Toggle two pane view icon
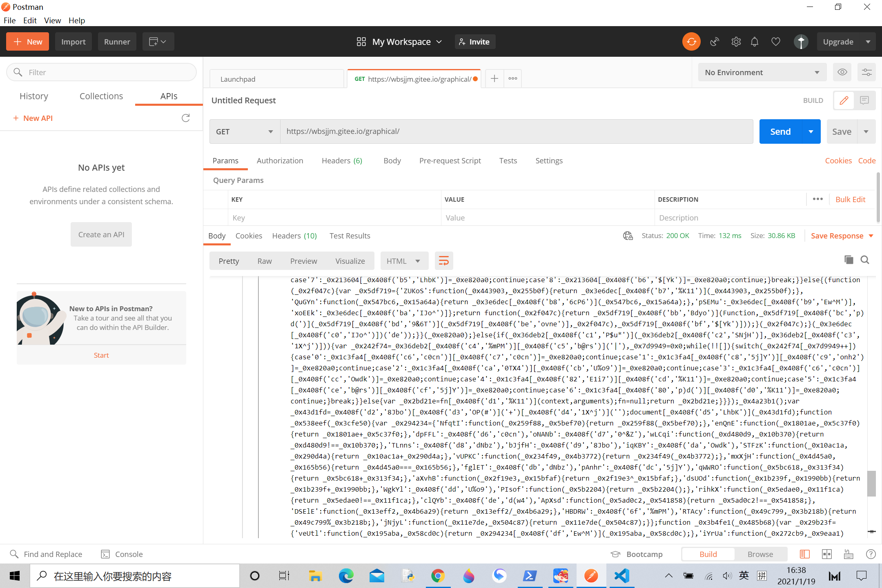Image resolution: width=882 pixels, height=588 pixels. (827, 554)
